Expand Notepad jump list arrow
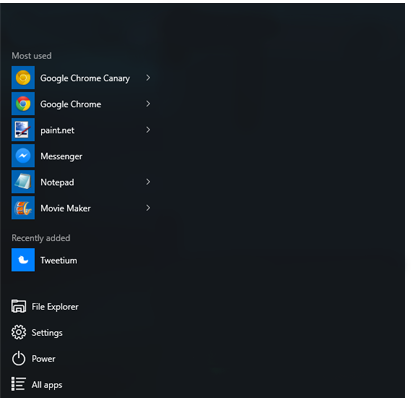Image resolution: width=411 pixels, height=398 pixels. click(x=148, y=182)
